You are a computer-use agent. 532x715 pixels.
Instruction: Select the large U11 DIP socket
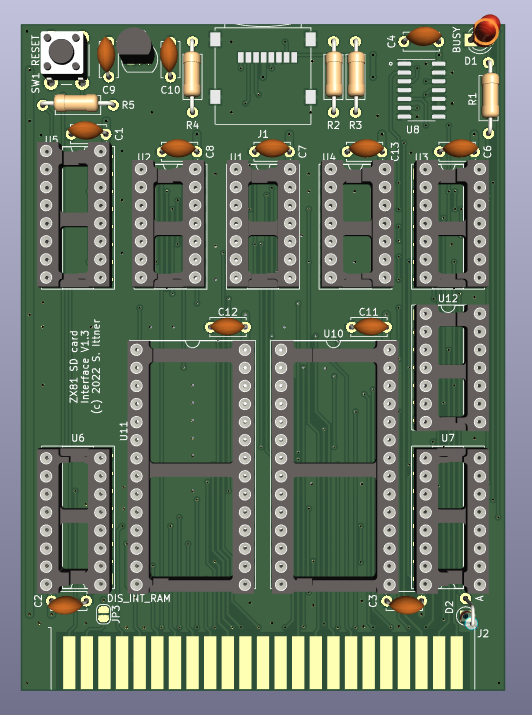191,467
